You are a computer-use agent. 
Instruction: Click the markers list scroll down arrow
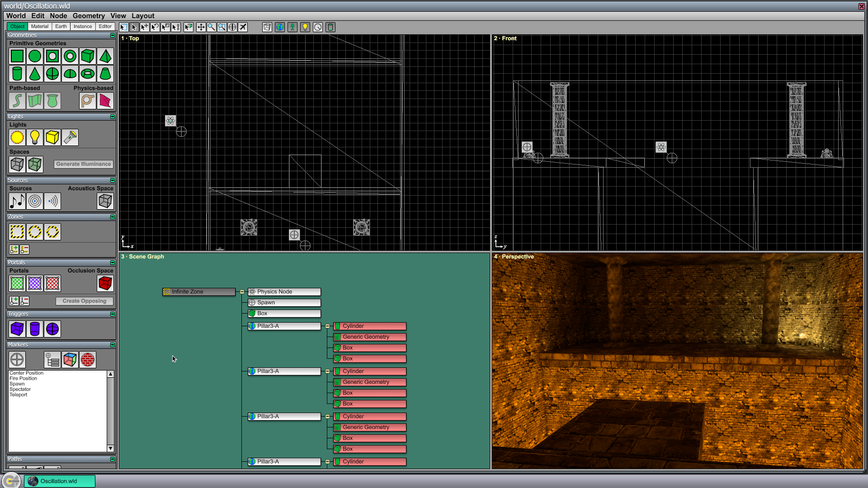[110, 449]
